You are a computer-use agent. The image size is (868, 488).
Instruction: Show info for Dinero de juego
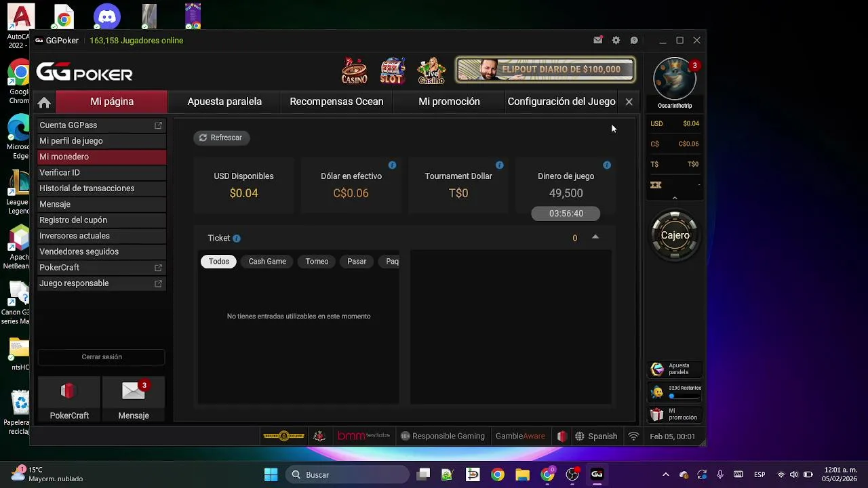tap(606, 165)
